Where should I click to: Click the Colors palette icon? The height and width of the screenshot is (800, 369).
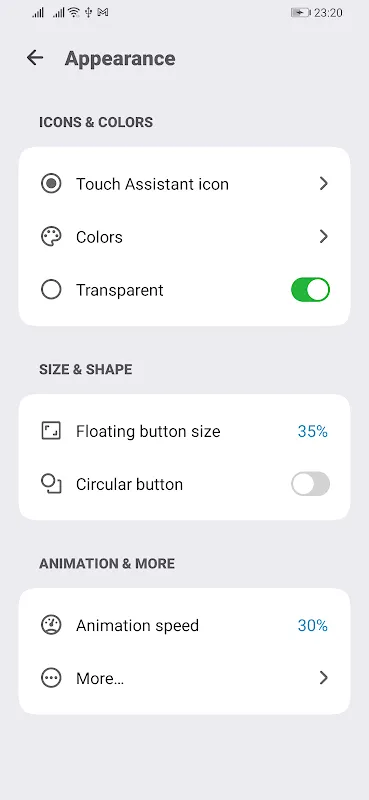click(51, 237)
